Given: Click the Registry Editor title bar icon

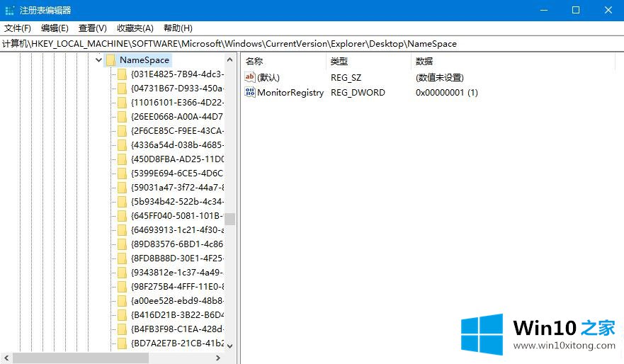Looking at the screenshot, I should [x=9, y=11].
